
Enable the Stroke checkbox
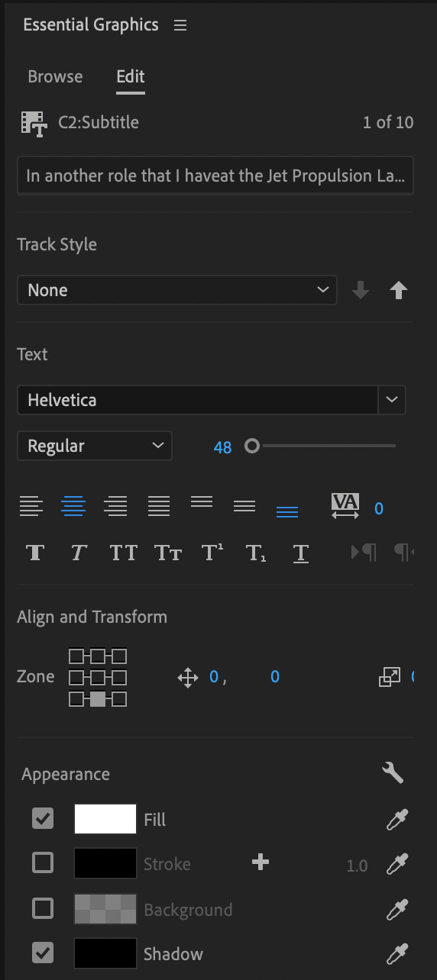tap(43, 863)
